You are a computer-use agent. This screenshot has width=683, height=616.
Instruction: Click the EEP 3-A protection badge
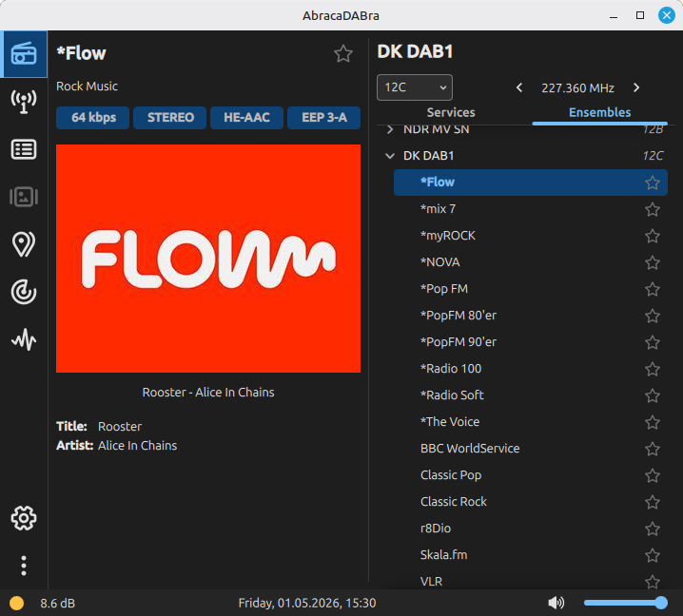click(x=324, y=118)
